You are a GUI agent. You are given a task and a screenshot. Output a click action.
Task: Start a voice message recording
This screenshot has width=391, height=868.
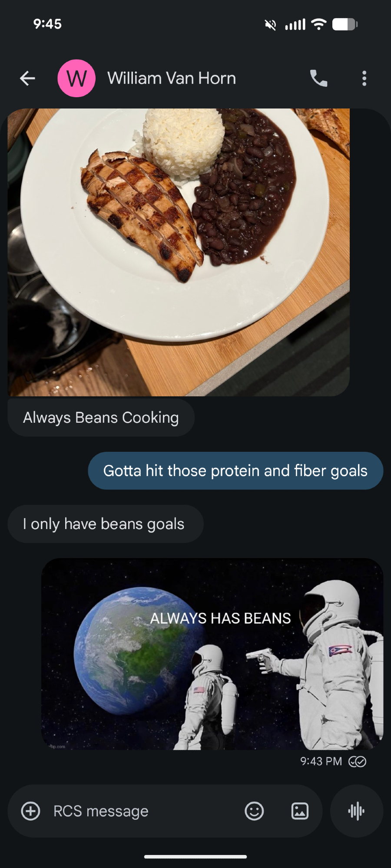coord(357,811)
